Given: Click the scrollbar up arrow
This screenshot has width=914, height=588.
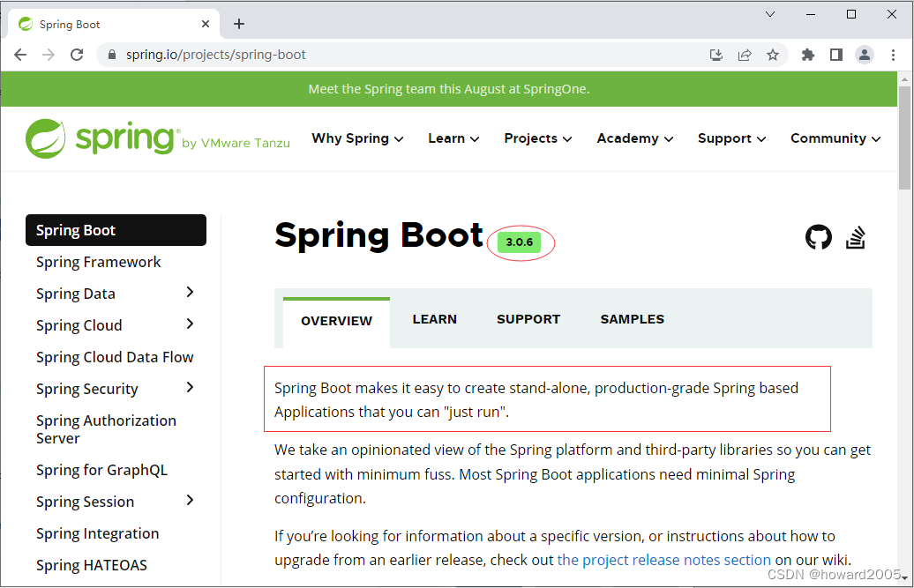Looking at the screenshot, I should point(904,78).
